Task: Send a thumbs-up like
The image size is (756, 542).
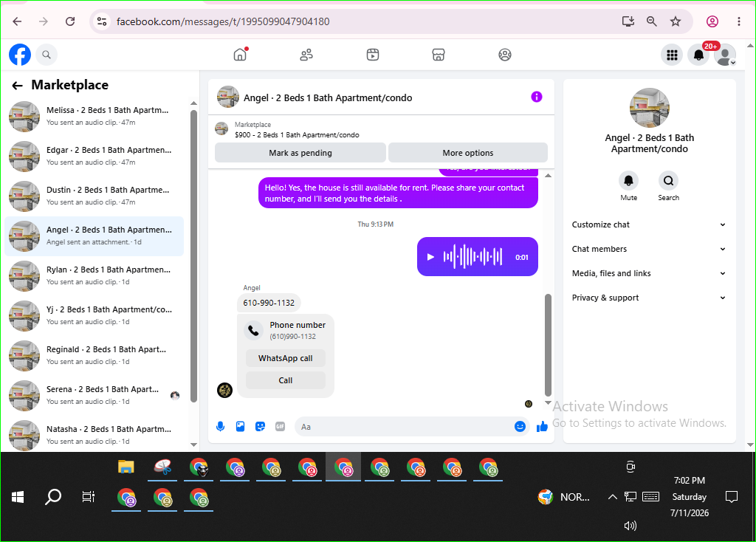Action: [542, 426]
